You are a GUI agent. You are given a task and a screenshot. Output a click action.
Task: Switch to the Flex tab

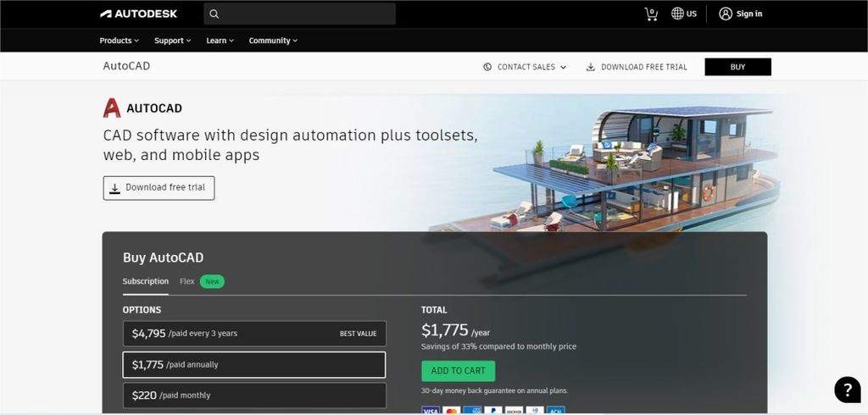187,282
